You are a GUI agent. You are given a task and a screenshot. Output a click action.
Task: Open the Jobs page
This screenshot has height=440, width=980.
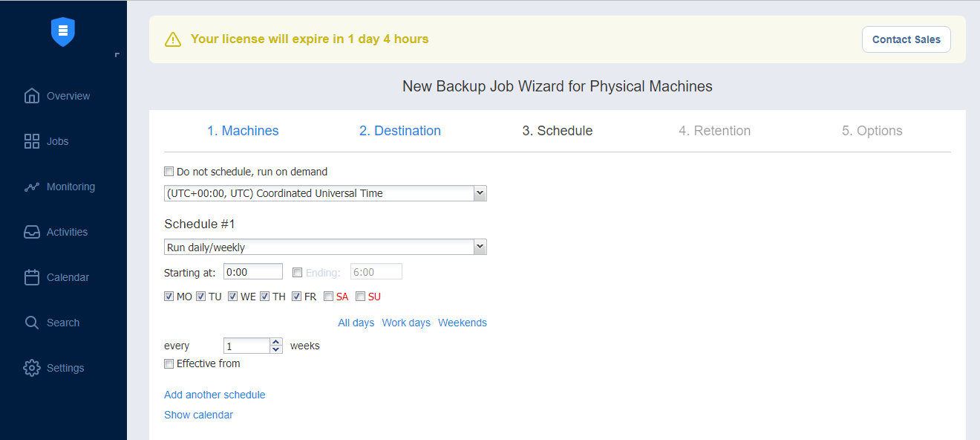click(58, 141)
